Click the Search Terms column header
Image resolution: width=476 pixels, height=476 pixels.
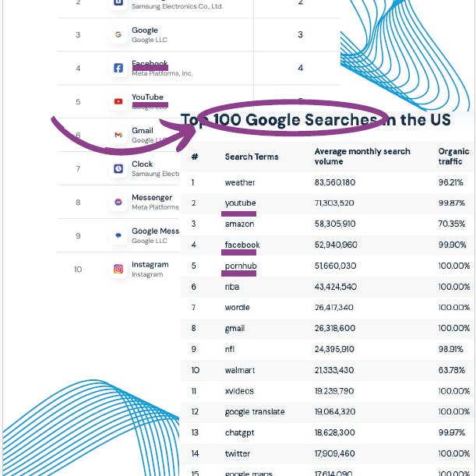click(x=251, y=157)
